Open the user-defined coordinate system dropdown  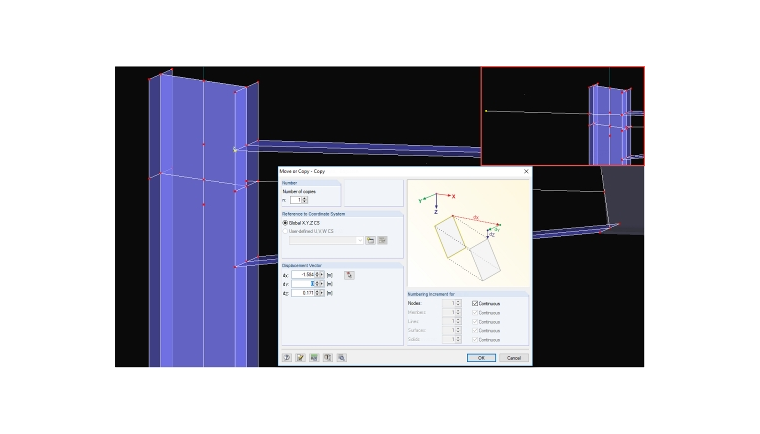(360, 240)
